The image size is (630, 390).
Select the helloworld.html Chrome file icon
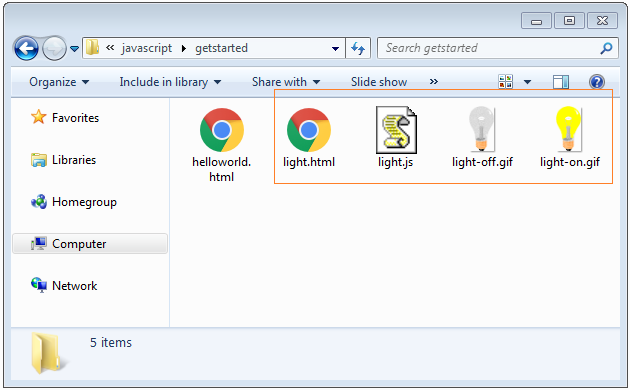pyautogui.click(x=222, y=130)
